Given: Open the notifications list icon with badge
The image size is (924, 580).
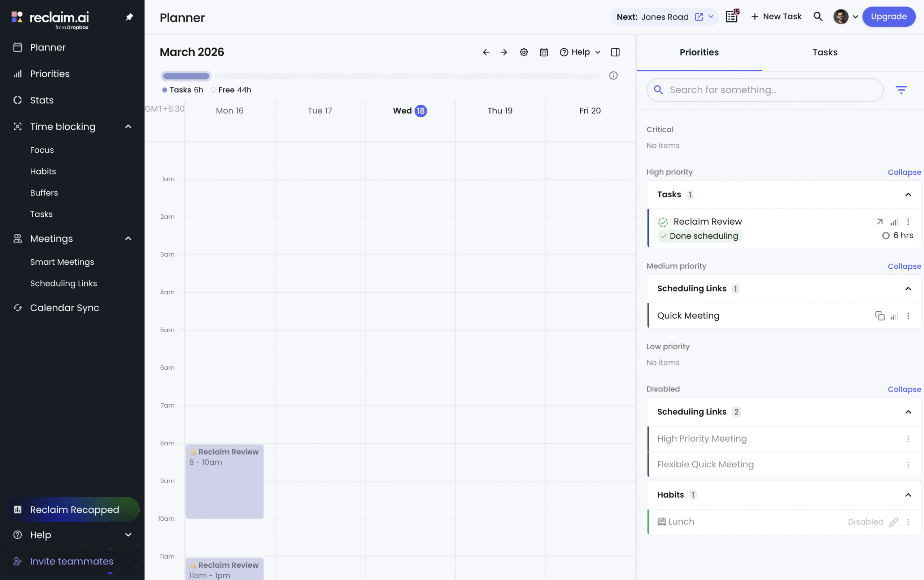Looking at the screenshot, I should pos(732,17).
